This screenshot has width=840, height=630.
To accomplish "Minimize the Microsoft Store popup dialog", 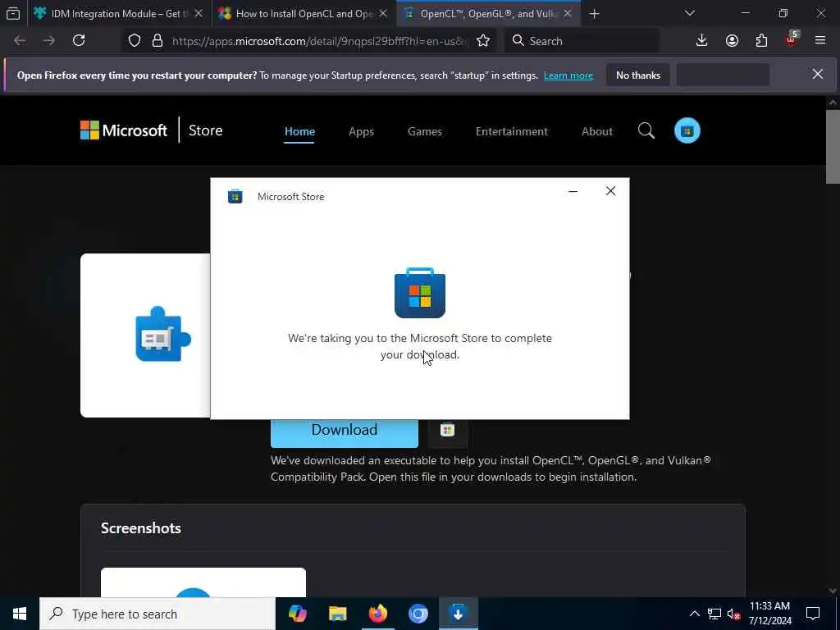I will tap(573, 191).
